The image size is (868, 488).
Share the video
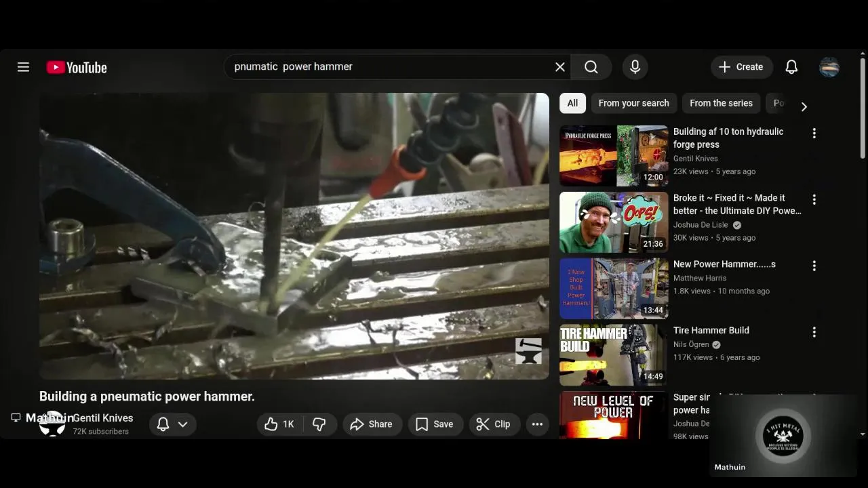(x=372, y=424)
